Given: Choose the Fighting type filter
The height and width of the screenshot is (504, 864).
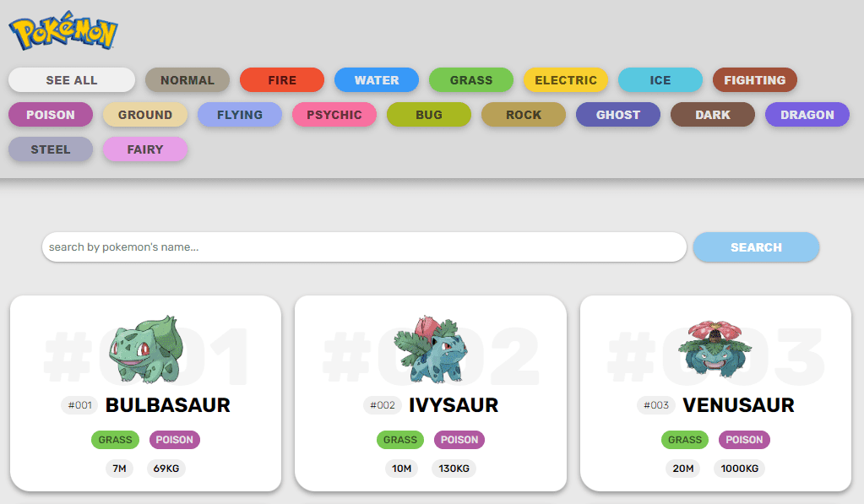Looking at the screenshot, I should coord(755,80).
